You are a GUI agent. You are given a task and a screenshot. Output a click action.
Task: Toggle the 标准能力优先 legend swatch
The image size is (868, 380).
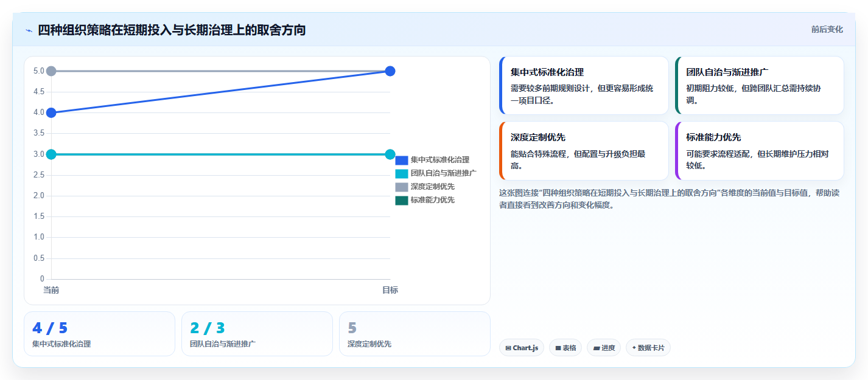click(402, 200)
